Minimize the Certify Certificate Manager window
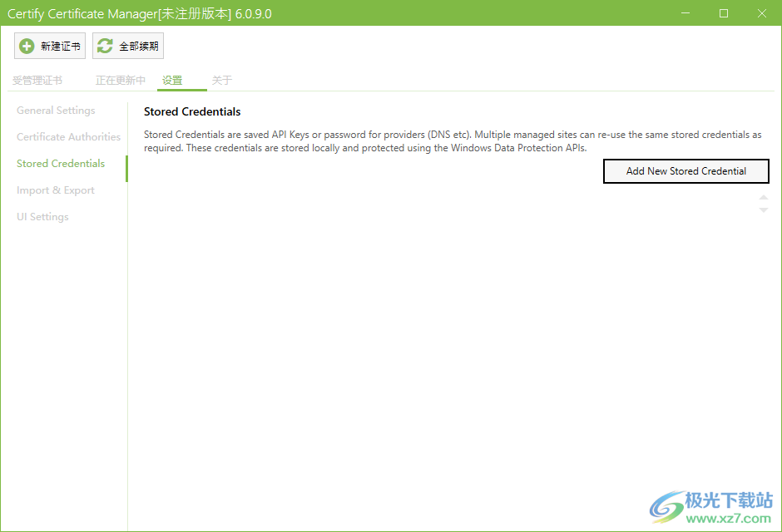The image size is (782, 532). 685,13
